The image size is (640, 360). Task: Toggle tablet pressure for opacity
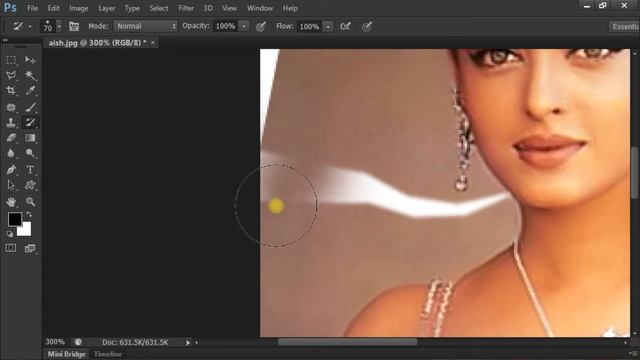coord(261,27)
